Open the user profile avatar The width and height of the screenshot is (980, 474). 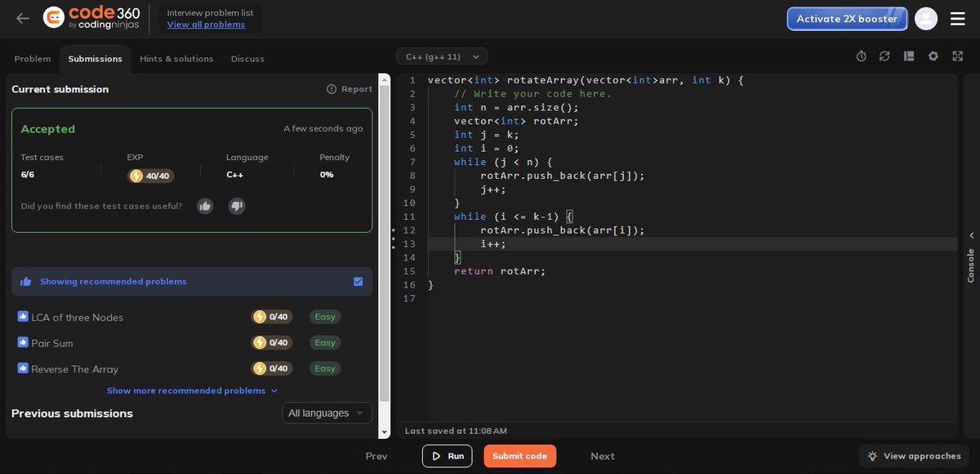(x=926, y=19)
